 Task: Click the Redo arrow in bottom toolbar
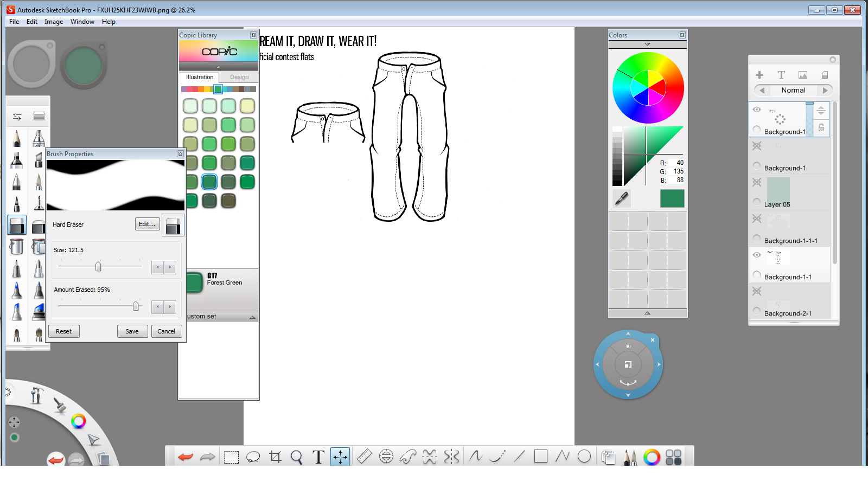pos(208,457)
